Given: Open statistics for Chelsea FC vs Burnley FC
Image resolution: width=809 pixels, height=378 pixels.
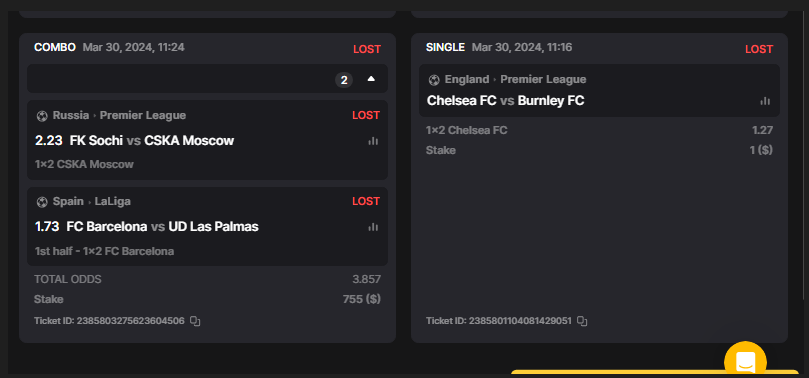Looking at the screenshot, I should pos(765,101).
